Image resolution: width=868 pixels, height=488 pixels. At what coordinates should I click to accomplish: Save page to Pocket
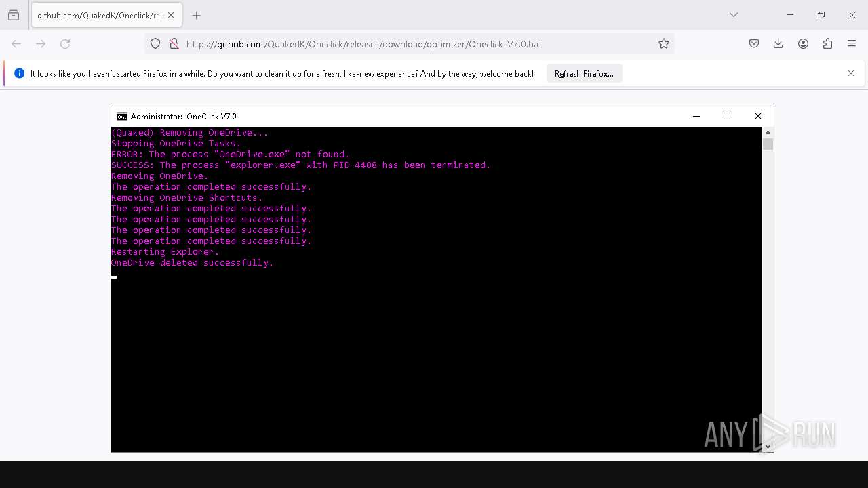754,44
